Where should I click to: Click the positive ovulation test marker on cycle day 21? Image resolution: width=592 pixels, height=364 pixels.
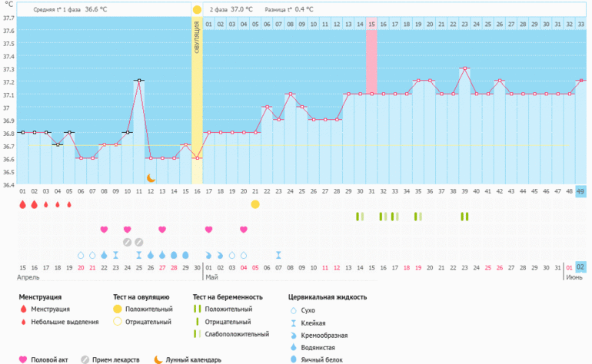[x=255, y=204]
